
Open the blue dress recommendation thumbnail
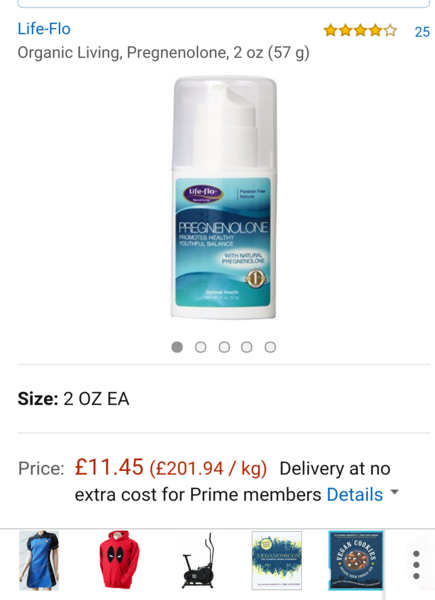[x=39, y=561]
